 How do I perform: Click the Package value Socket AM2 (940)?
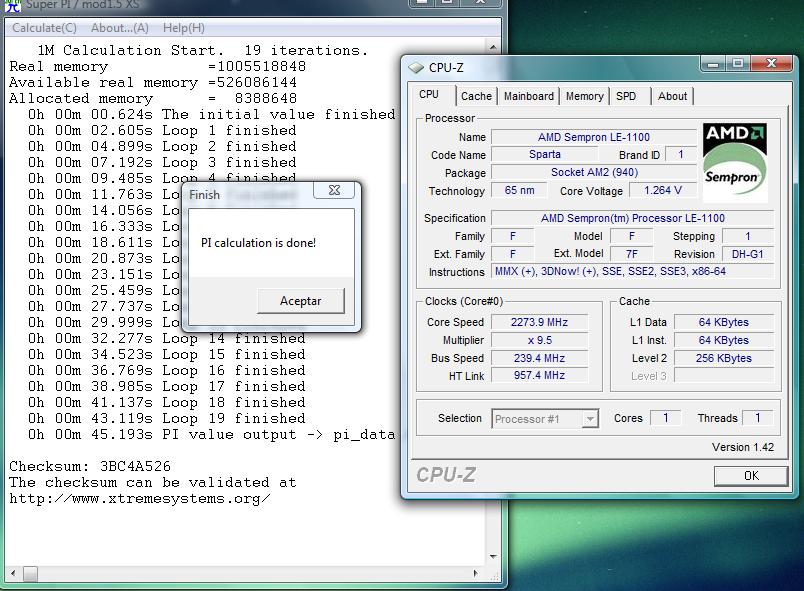pos(593,172)
